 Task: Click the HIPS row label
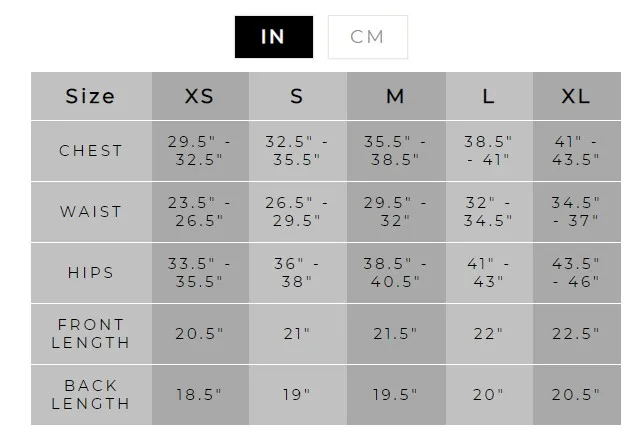pos(91,272)
